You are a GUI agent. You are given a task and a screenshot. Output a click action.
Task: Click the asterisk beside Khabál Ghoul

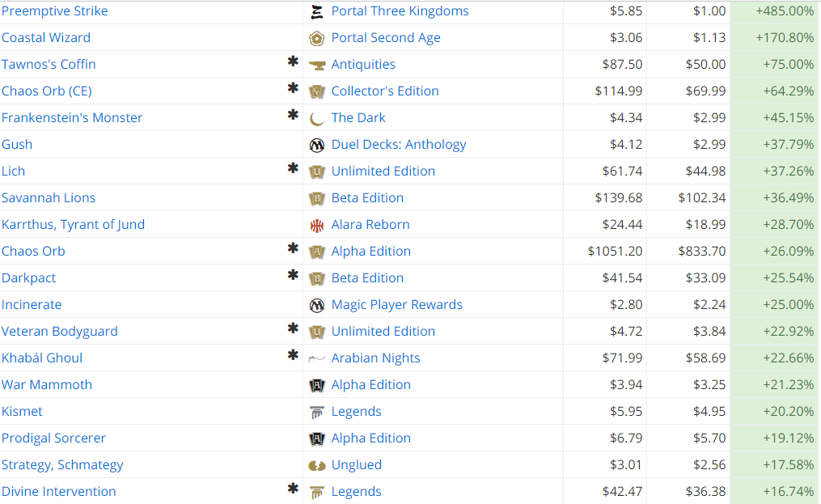(293, 356)
